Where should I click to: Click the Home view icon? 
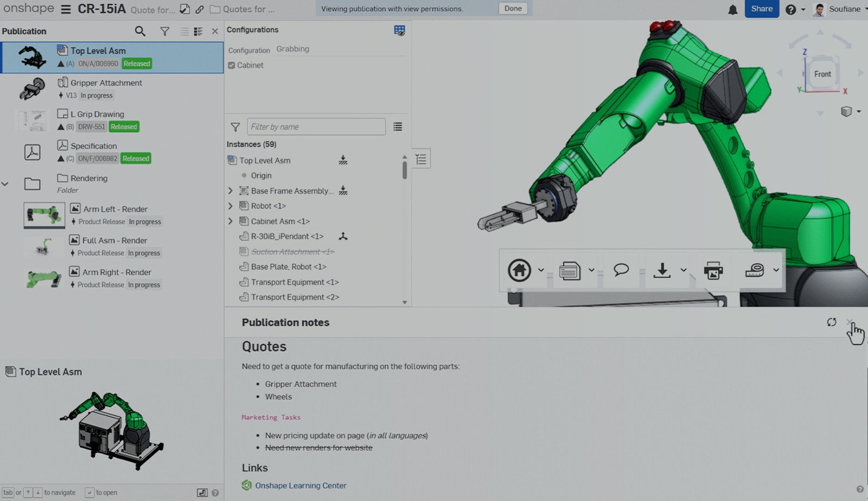[x=519, y=270]
